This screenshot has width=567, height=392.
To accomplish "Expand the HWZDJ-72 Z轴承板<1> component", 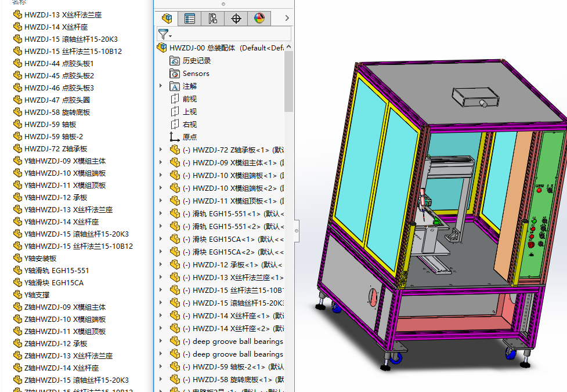I will (161, 150).
